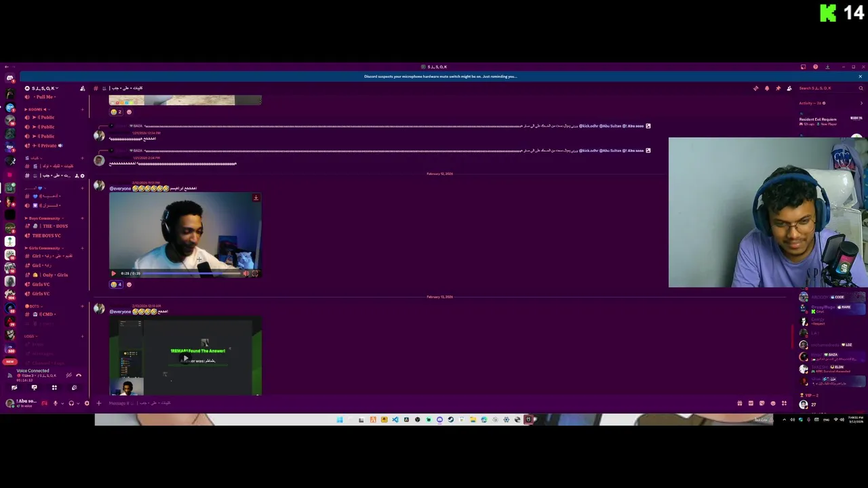The width and height of the screenshot is (868, 488).
Task: Open activities launcher in voice panel
Action: [54, 388]
